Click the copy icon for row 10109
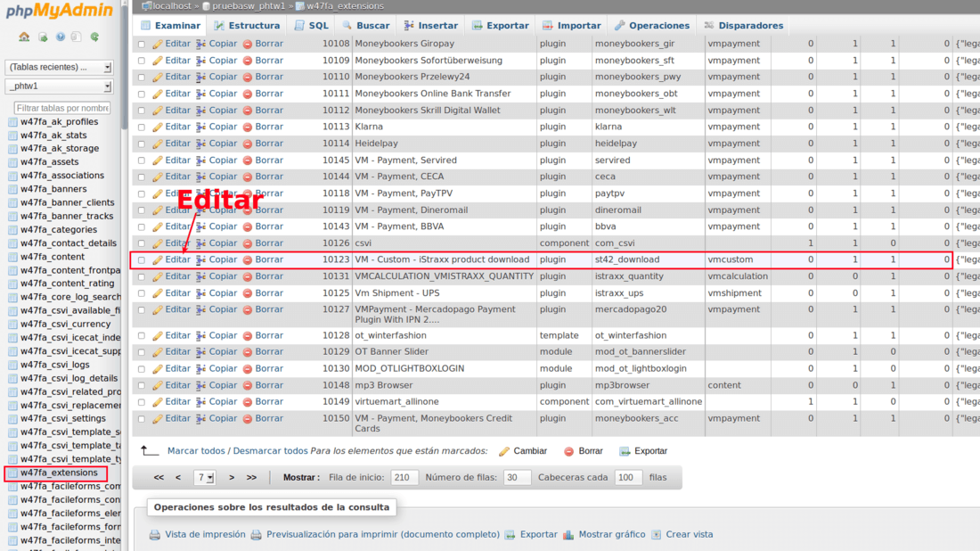 point(200,61)
